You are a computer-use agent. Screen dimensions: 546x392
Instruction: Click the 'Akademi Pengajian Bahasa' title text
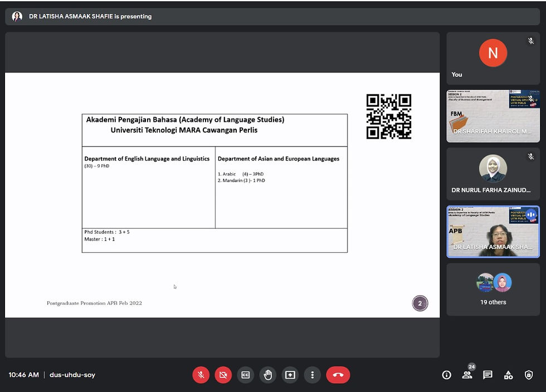(x=185, y=120)
